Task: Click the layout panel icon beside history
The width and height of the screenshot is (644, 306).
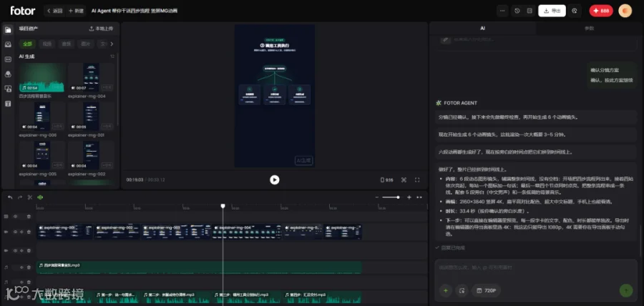Action: pyautogui.click(x=530, y=11)
